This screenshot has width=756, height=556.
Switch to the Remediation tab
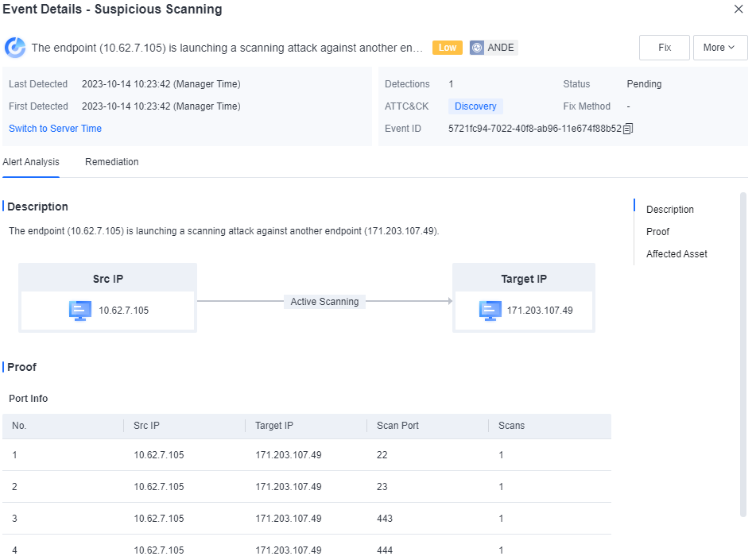(111, 162)
